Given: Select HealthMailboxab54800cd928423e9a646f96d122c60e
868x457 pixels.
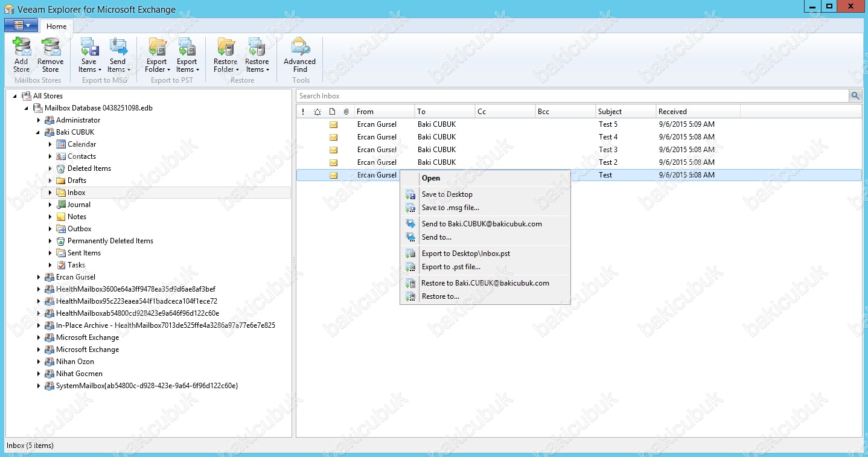Looking at the screenshot, I should pyautogui.click(x=138, y=313).
